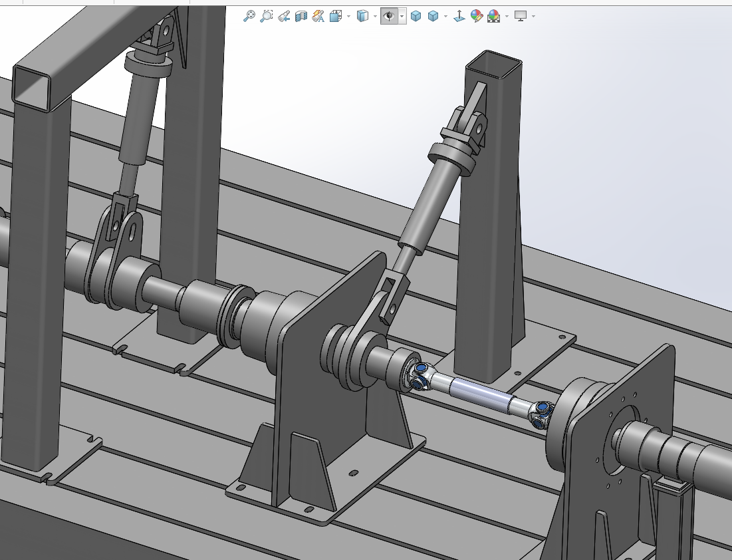Click the Zoom to Fit icon
Image resolution: width=732 pixels, height=560 pixels.
click(249, 17)
